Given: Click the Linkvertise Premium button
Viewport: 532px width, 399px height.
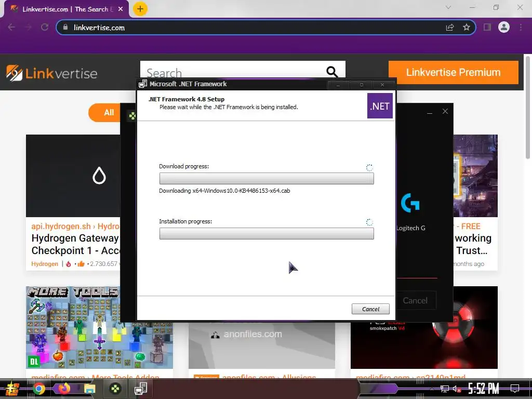Looking at the screenshot, I should (x=453, y=72).
